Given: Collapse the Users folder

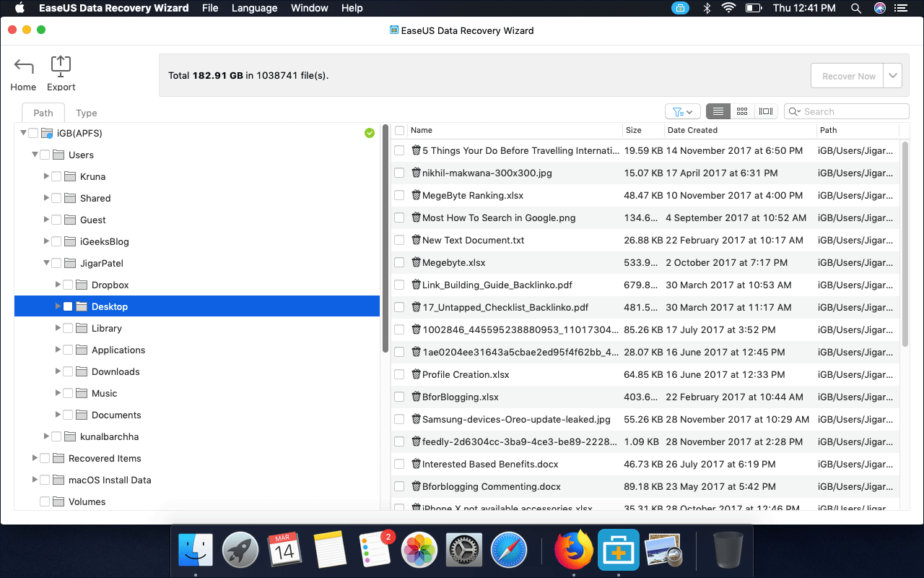Looking at the screenshot, I should pyautogui.click(x=35, y=155).
